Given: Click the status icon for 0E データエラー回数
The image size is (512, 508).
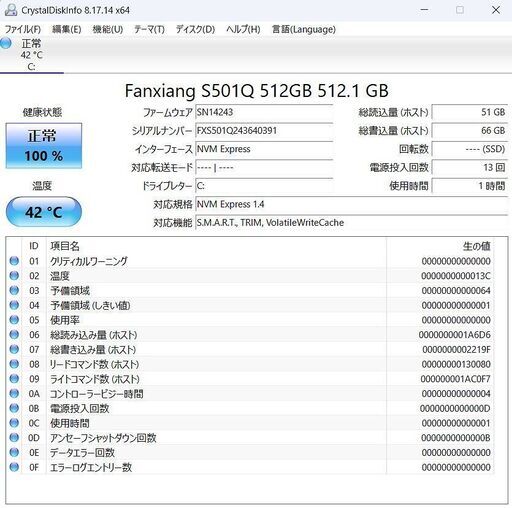Looking at the screenshot, I should point(14,452).
